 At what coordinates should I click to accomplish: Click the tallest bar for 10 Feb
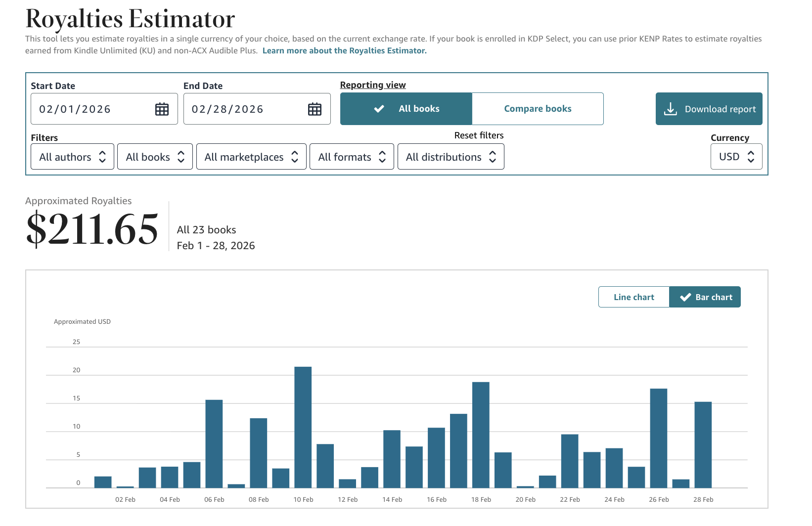point(303,427)
